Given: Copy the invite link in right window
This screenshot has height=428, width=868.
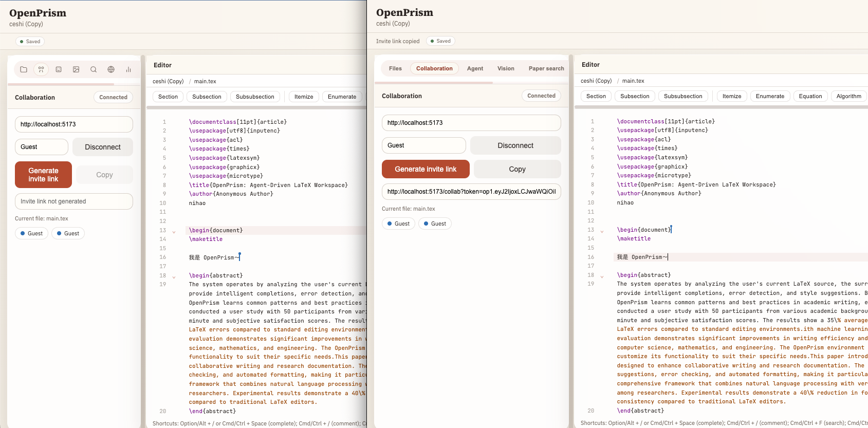Looking at the screenshot, I should tap(518, 169).
